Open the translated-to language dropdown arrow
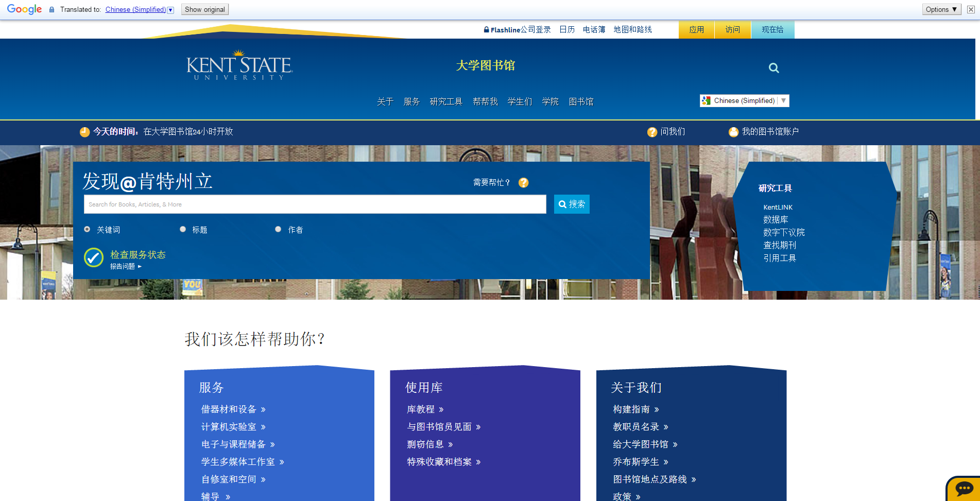Viewport: 980px width, 501px height. pyautogui.click(x=170, y=10)
